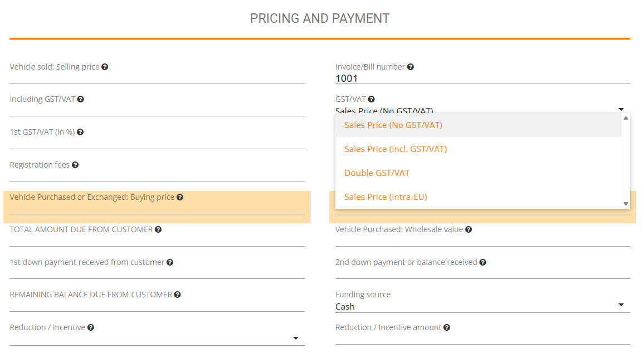
Task: Collapse the GST/VAT dropdown via its arrow
Action: [621, 109]
